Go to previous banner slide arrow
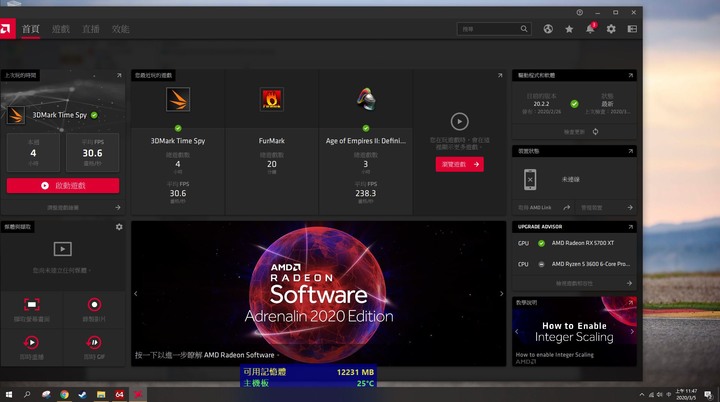The image size is (720, 402). (x=135, y=294)
